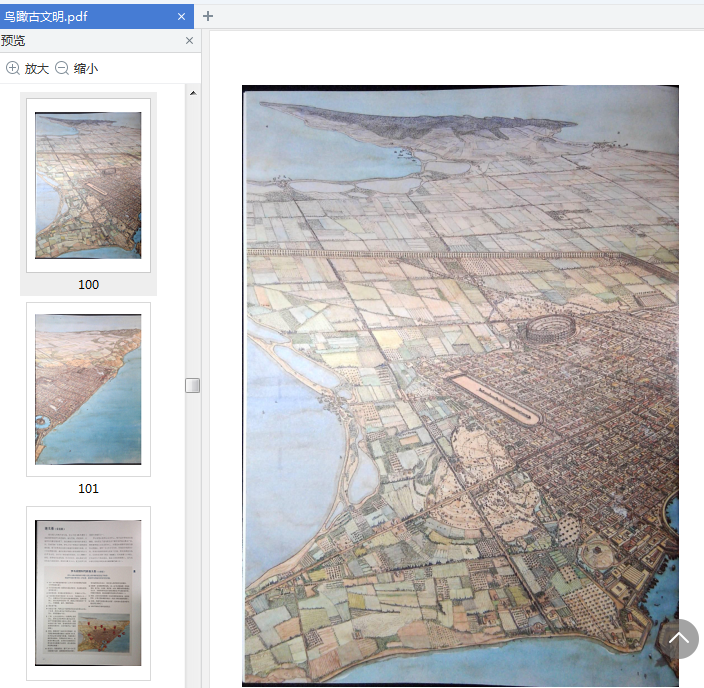Select the text page thumbnail below 101

tap(88, 593)
